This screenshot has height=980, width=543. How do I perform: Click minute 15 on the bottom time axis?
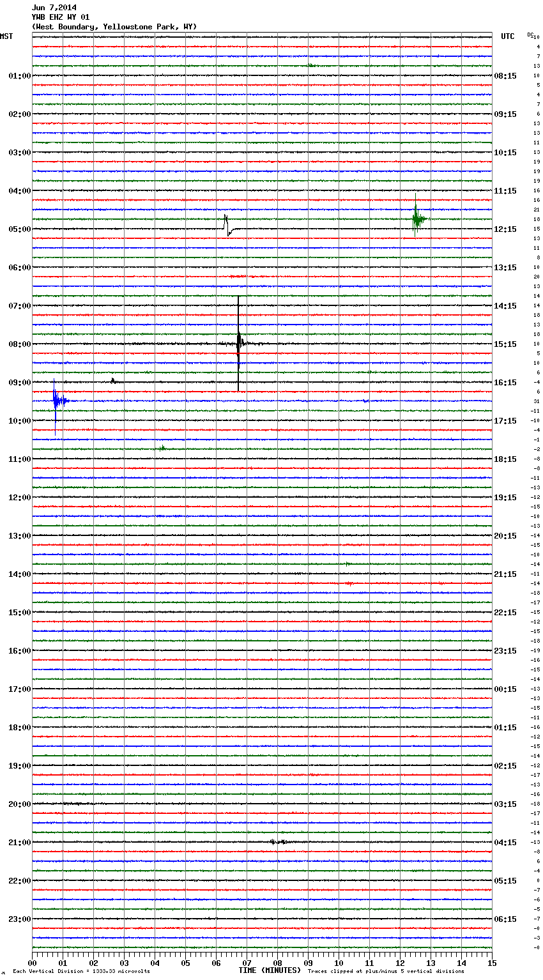(492, 963)
